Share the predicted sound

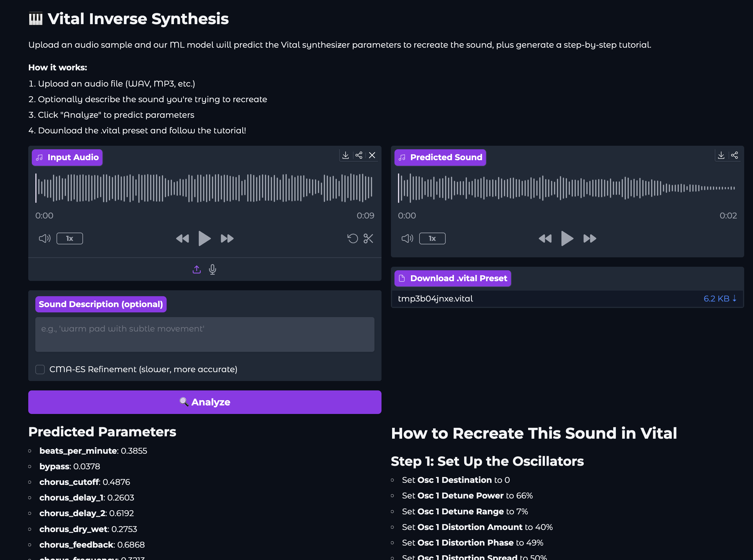734,155
